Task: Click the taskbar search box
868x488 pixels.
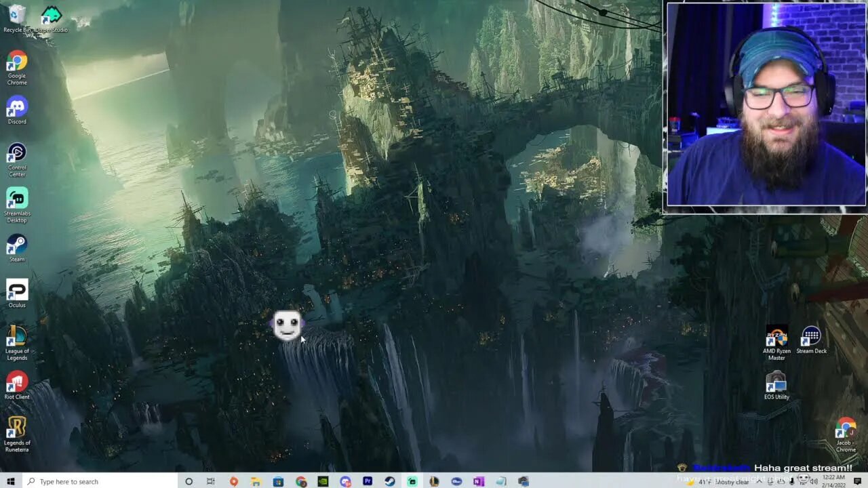Action: (x=100, y=481)
